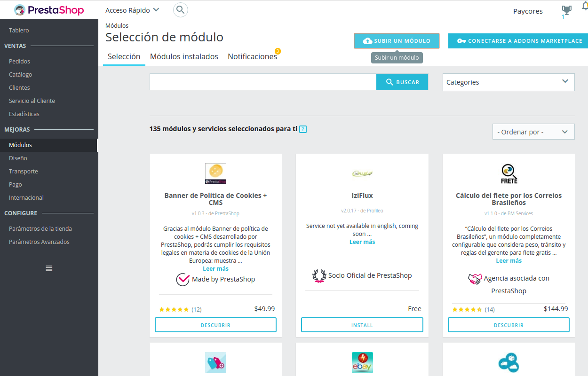This screenshot has width=588, height=376.
Task: Click the Made by PrestaShop badge icon
Action: (x=183, y=280)
